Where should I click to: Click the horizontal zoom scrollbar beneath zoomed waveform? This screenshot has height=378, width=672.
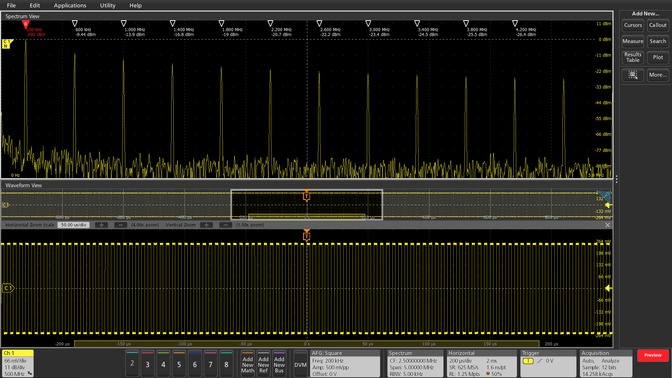[306, 344]
